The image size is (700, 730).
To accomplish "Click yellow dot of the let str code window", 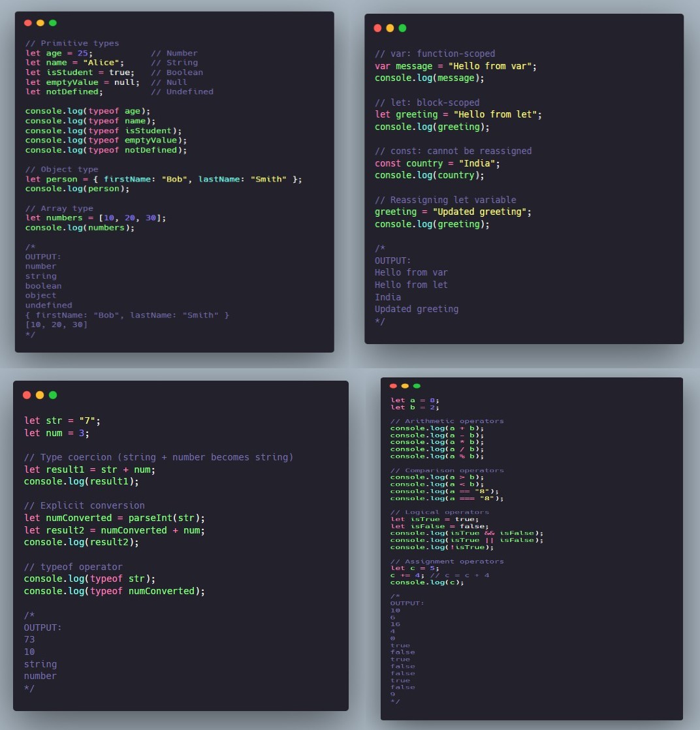I will (x=40, y=395).
